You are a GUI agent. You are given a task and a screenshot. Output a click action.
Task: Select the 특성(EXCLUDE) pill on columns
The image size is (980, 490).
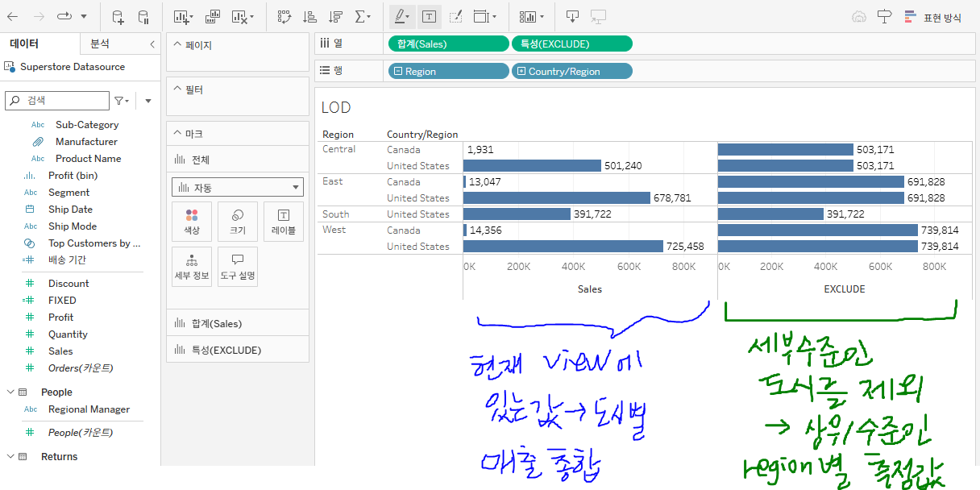coord(572,44)
